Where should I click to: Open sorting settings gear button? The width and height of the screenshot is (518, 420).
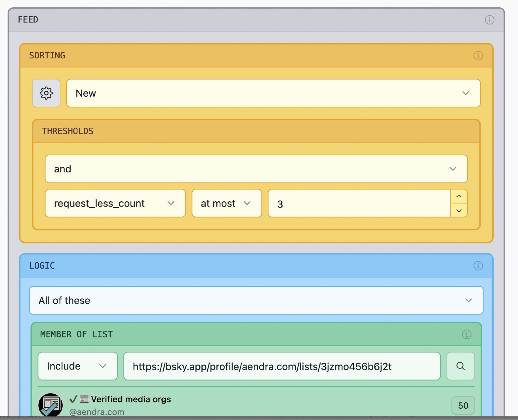(x=46, y=93)
